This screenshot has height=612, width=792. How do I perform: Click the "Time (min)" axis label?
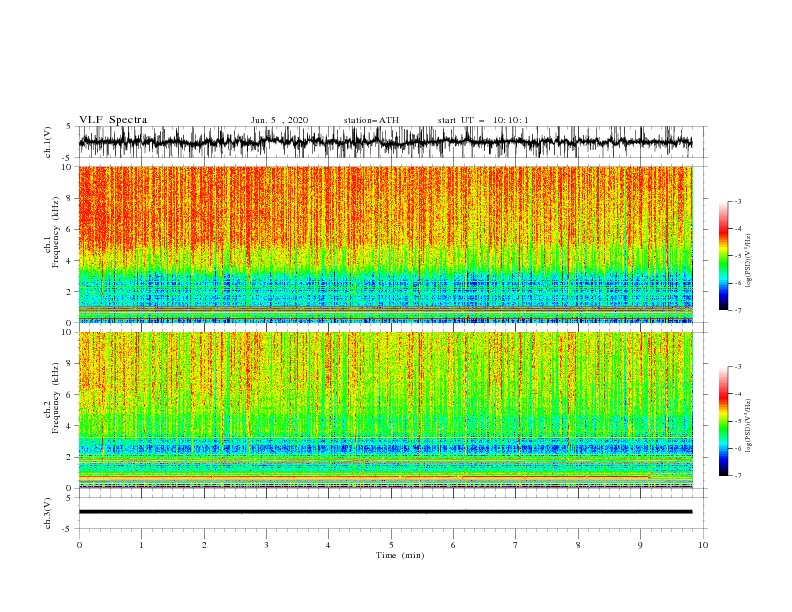click(400, 555)
